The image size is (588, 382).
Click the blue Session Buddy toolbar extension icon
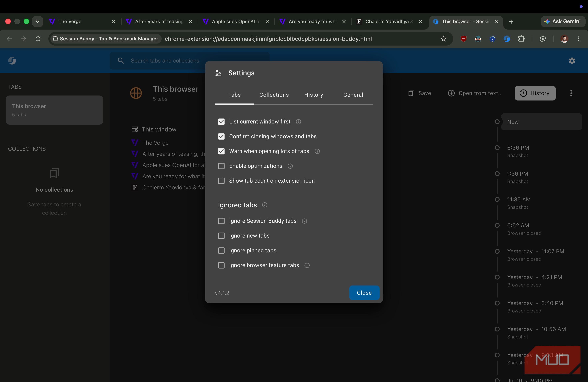tap(507, 39)
